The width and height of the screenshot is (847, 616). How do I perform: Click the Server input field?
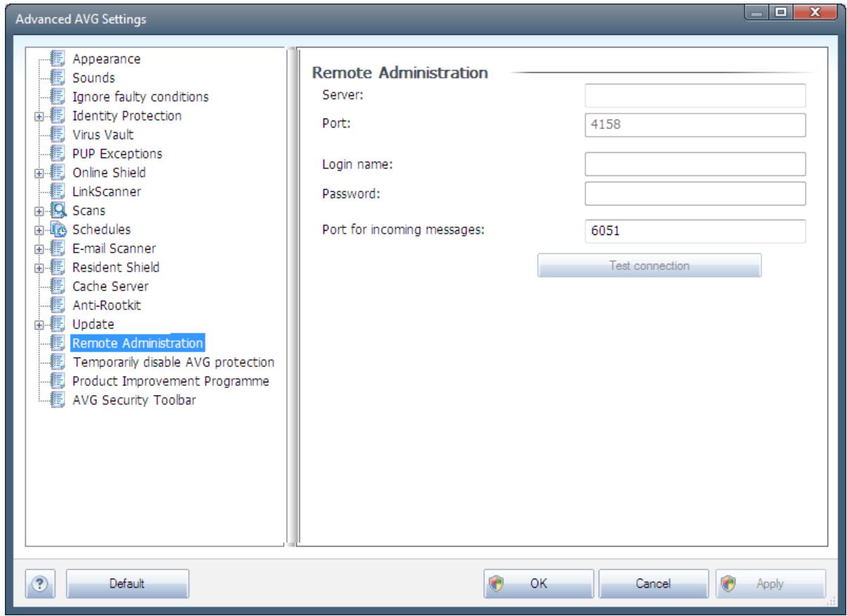(695, 95)
